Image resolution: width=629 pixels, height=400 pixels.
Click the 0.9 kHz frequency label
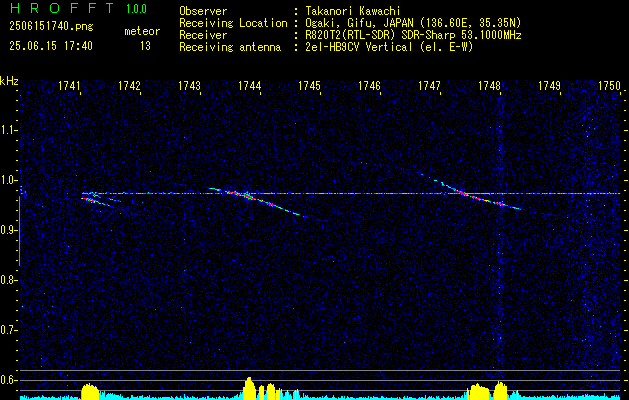(x=8, y=230)
